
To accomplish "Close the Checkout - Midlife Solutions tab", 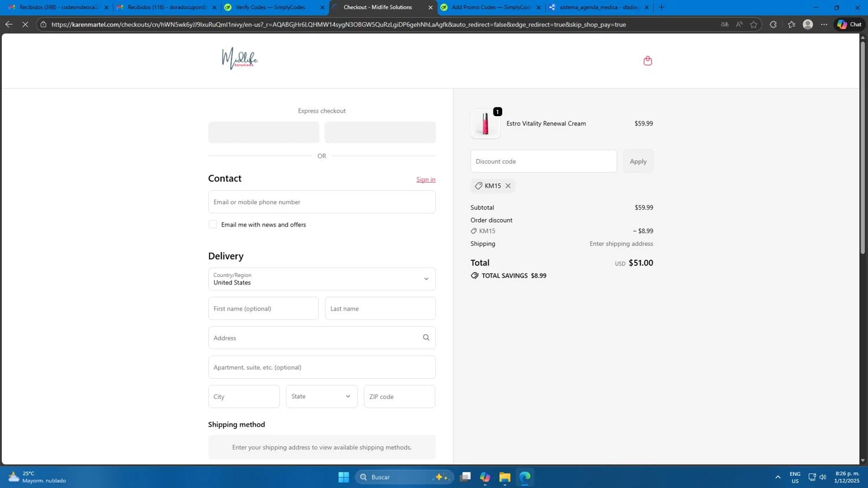I will click(430, 8).
